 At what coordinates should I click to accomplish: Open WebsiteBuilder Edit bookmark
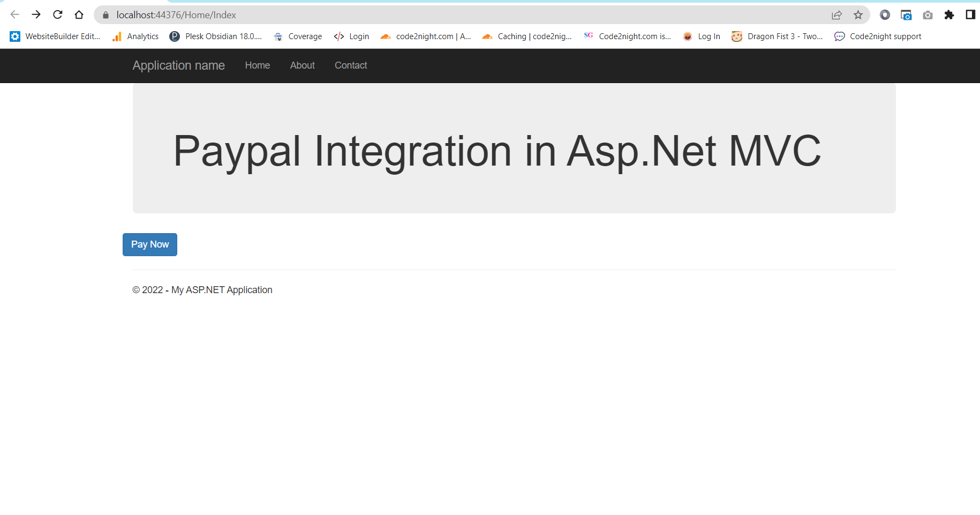coord(55,36)
